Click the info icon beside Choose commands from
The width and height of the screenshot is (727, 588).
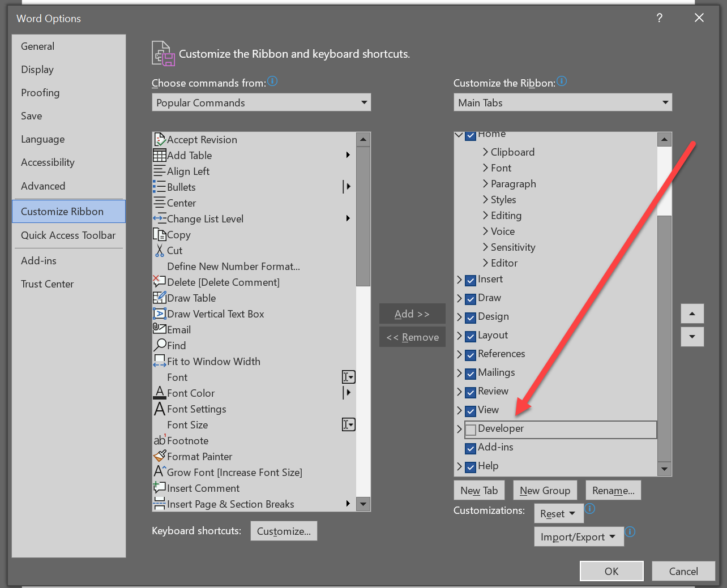click(272, 81)
